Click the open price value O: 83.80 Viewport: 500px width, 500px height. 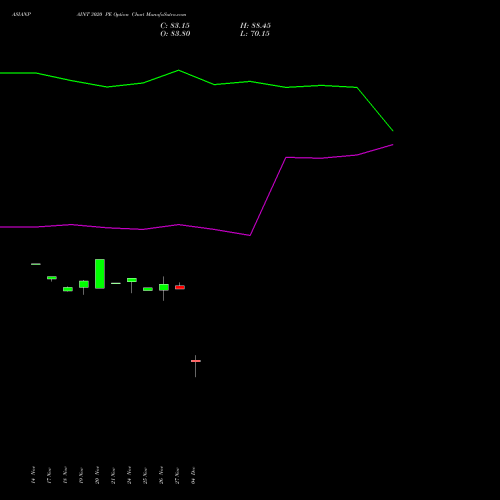coord(175,34)
